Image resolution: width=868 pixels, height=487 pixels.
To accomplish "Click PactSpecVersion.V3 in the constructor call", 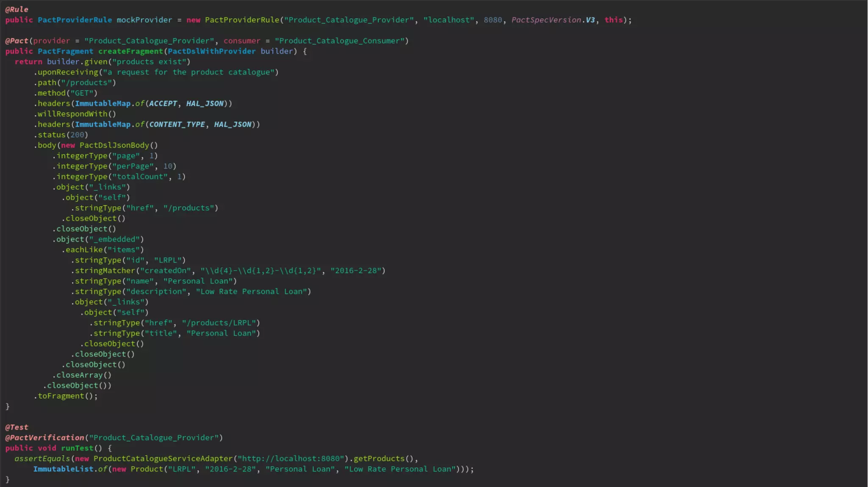I will tap(553, 20).
